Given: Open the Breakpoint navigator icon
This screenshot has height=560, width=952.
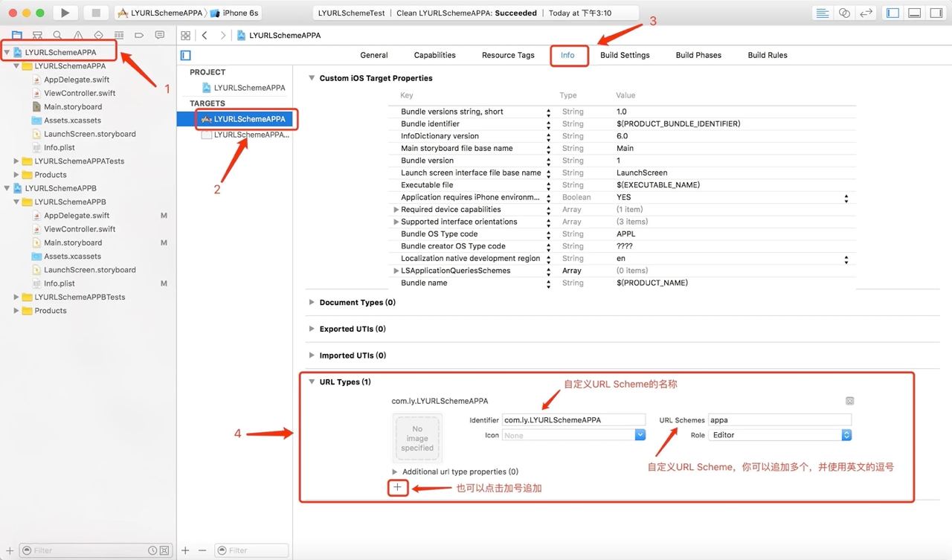Looking at the screenshot, I should [139, 35].
